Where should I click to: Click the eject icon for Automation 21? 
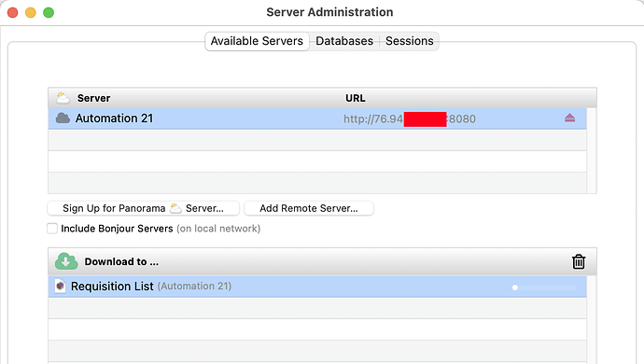569,119
